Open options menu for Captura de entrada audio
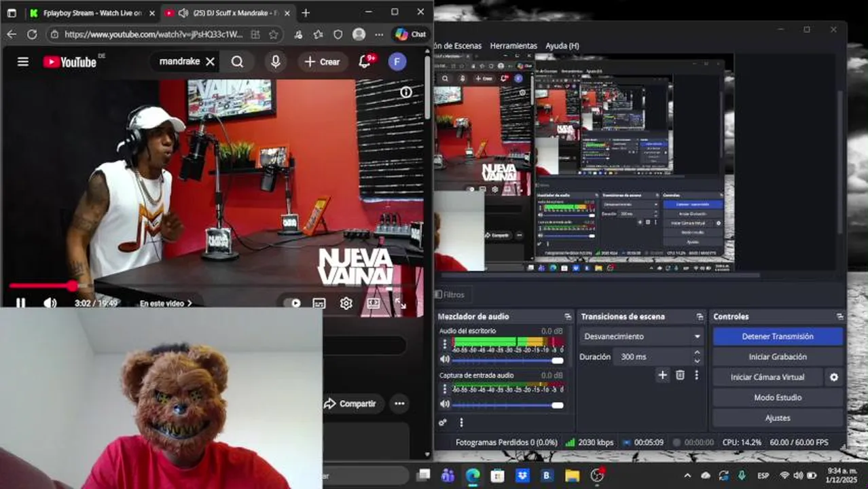 pyautogui.click(x=445, y=388)
